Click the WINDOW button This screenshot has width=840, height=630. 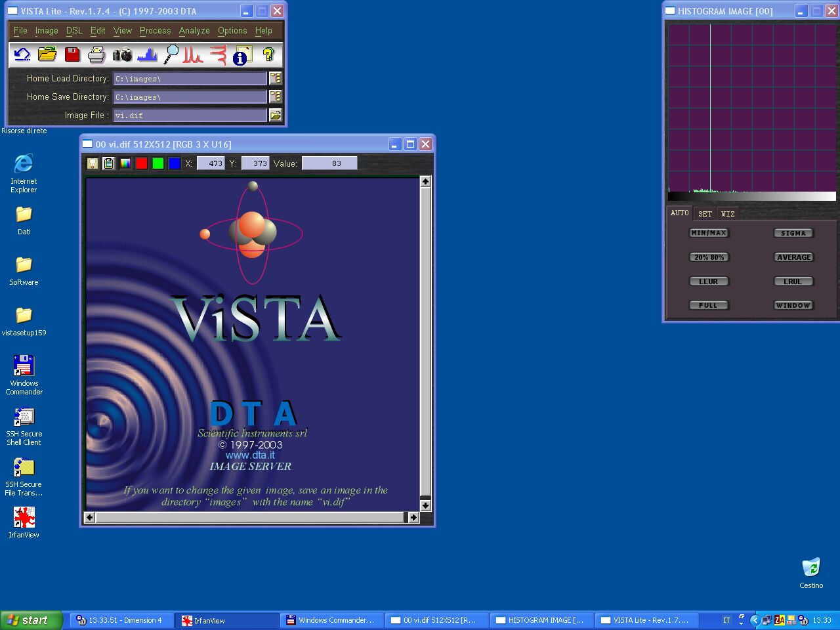click(x=793, y=305)
